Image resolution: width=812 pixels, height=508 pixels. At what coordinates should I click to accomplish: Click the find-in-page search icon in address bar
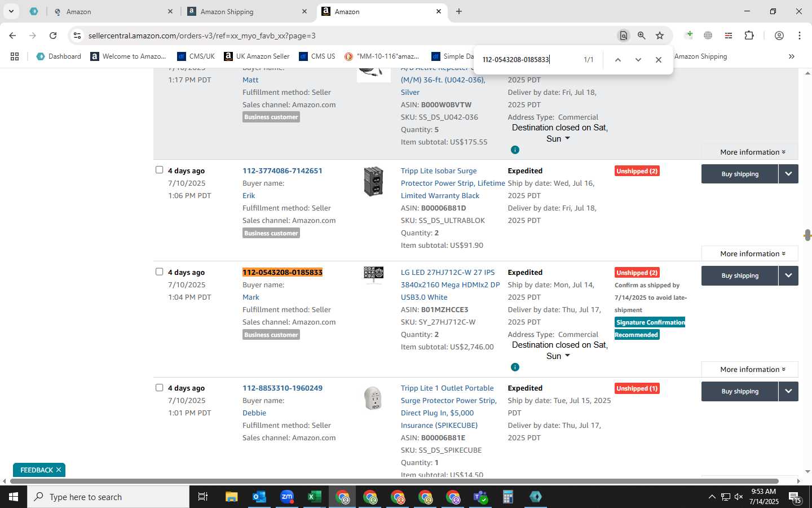[x=623, y=36]
